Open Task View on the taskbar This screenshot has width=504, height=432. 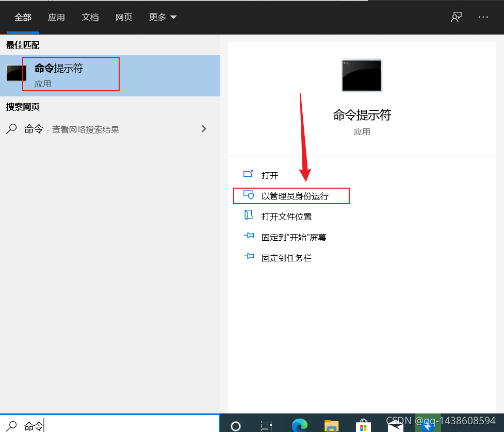267,426
